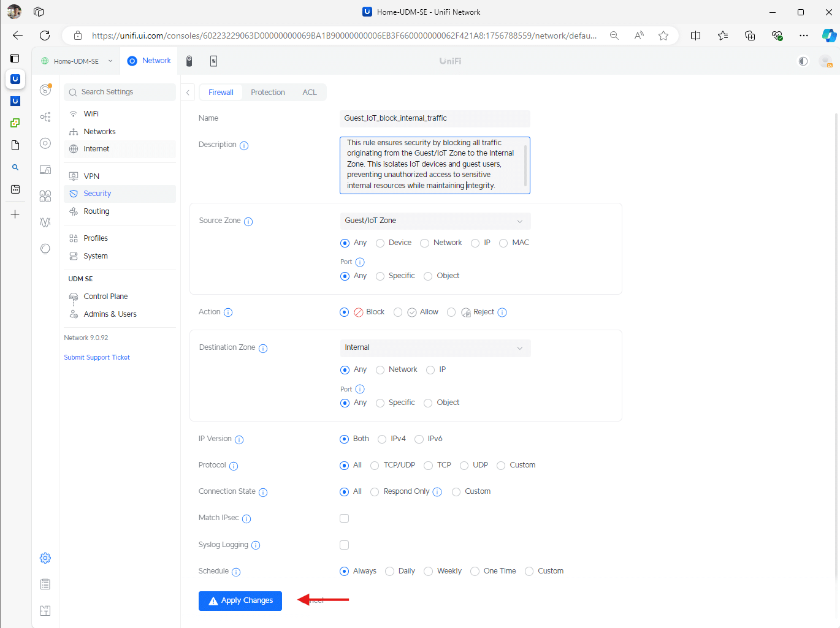Show info for Match IPsec
Screen dimensions: 840x628
[x=246, y=518]
